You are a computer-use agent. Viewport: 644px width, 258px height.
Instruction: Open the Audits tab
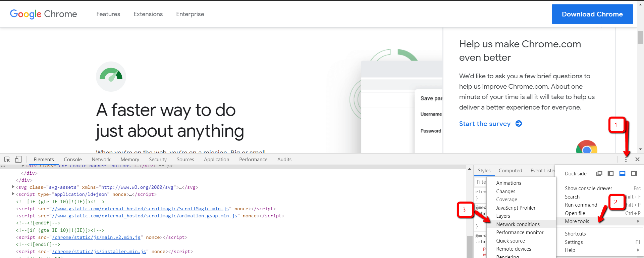tap(284, 160)
